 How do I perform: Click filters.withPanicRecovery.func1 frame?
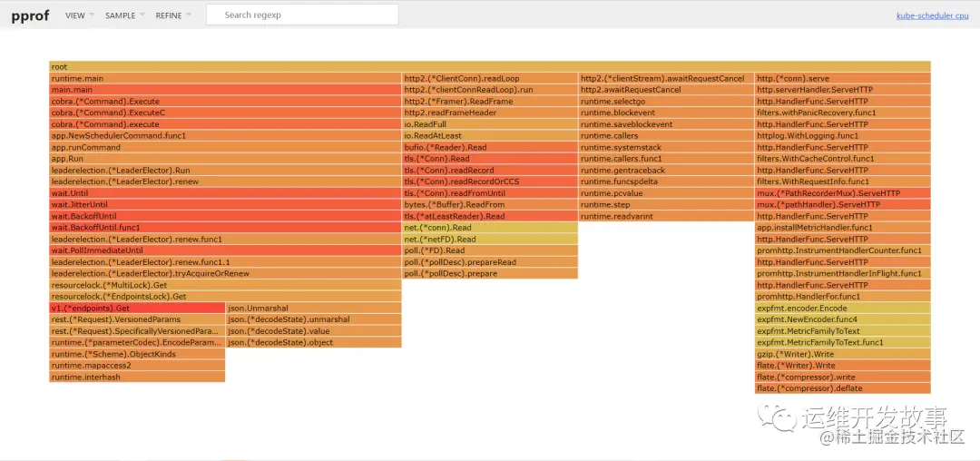click(842, 113)
